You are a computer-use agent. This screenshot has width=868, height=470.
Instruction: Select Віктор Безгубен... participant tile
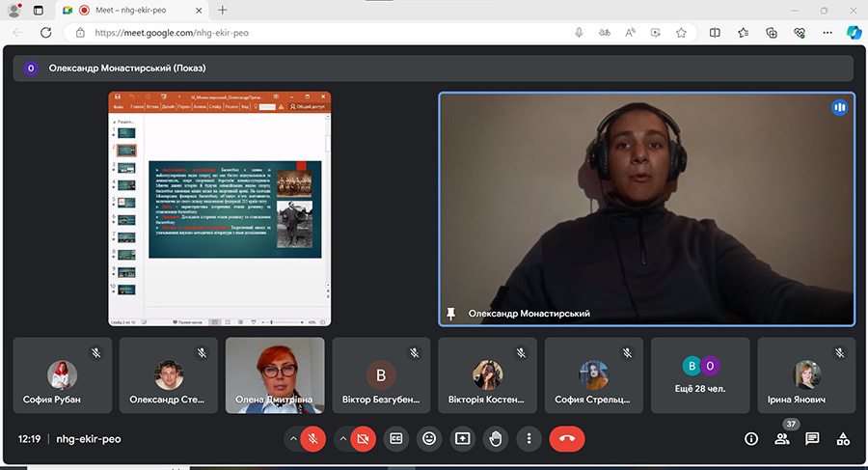381,375
